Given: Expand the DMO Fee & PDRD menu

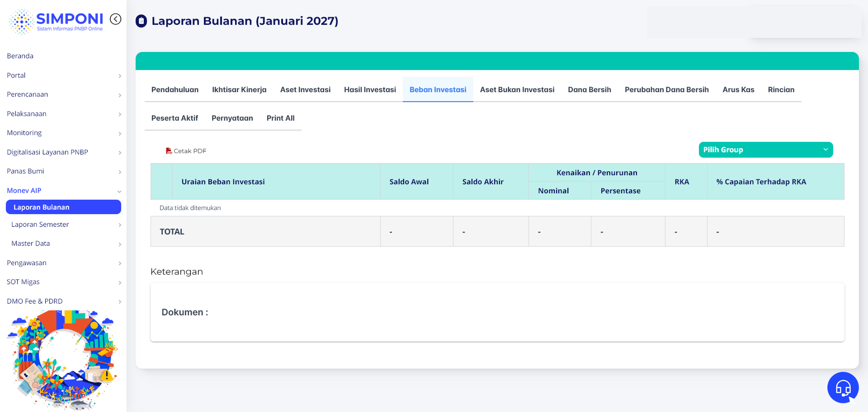Looking at the screenshot, I should (x=63, y=301).
